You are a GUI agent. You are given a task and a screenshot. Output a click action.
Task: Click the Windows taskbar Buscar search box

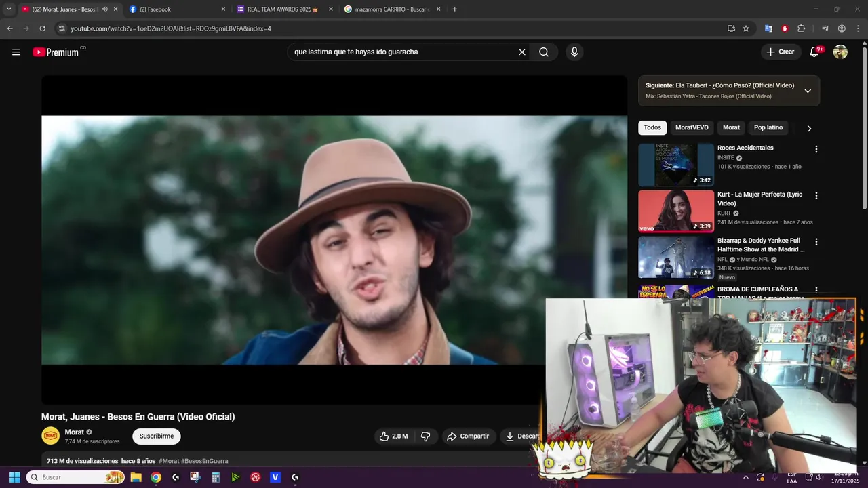[x=75, y=477]
